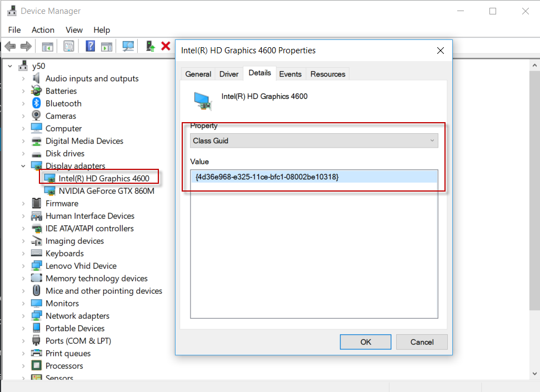540x392 pixels.
Task: Collapse the y50 root node
Action: pyautogui.click(x=10, y=66)
